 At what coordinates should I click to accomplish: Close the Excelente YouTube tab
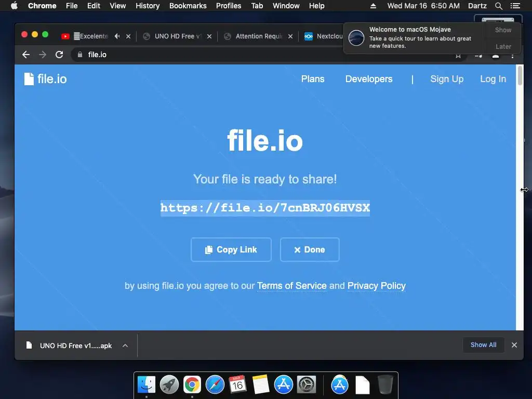(x=128, y=36)
